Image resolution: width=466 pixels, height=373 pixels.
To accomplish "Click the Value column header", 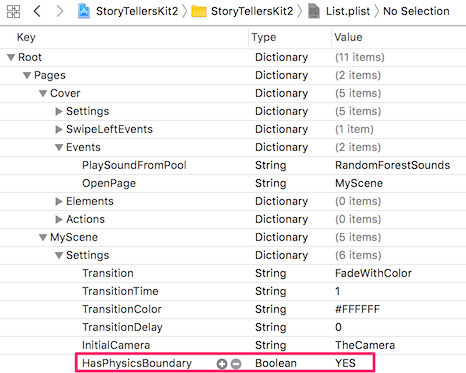I will pos(348,37).
